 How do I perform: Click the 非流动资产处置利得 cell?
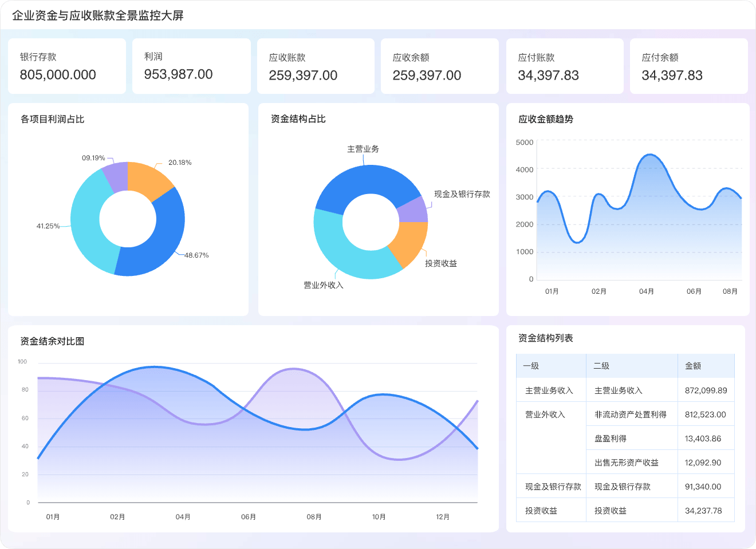[x=631, y=414]
